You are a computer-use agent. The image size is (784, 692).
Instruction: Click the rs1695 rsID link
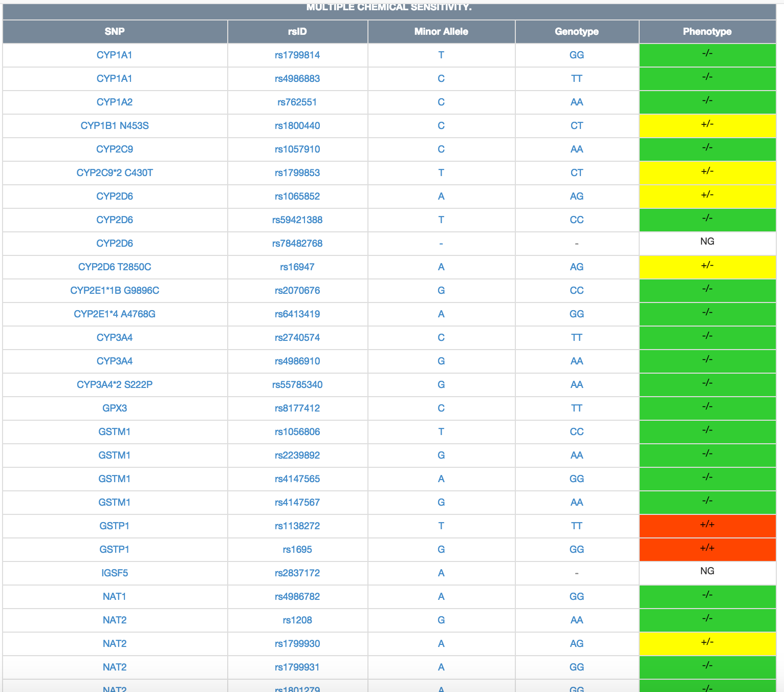(x=297, y=550)
